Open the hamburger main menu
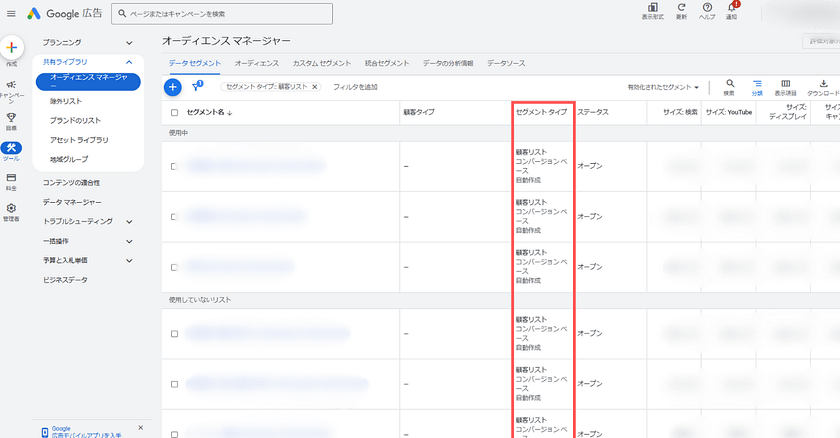This screenshot has height=438, width=840. (11, 13)
